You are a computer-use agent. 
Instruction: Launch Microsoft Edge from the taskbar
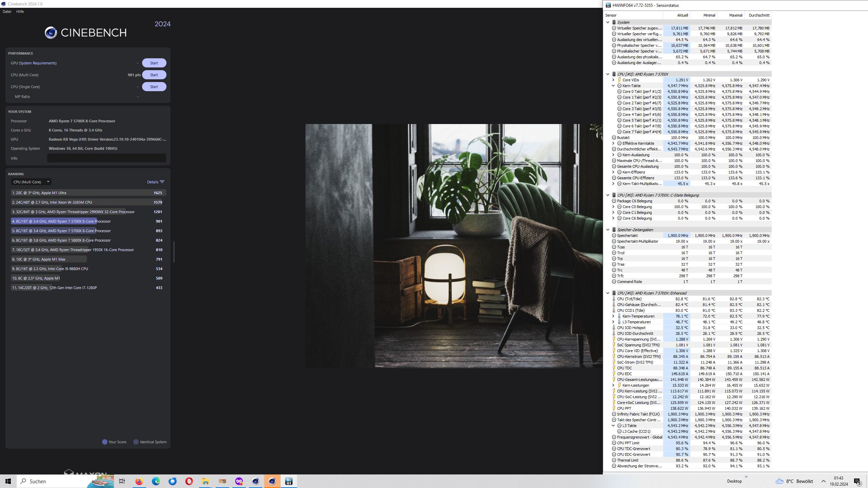point(156,481)
